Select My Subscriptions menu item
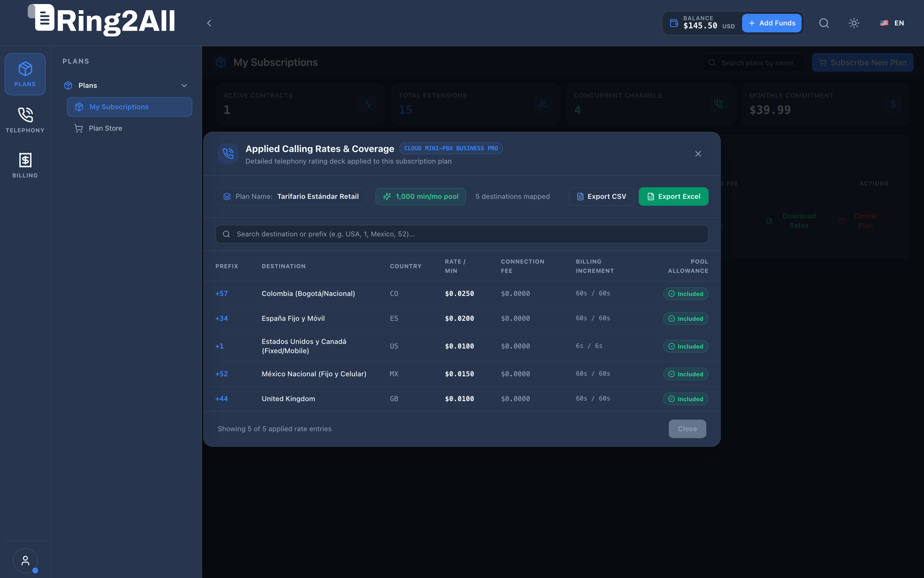Viewport: 924px width, 578px height. (x=129, y=107)
